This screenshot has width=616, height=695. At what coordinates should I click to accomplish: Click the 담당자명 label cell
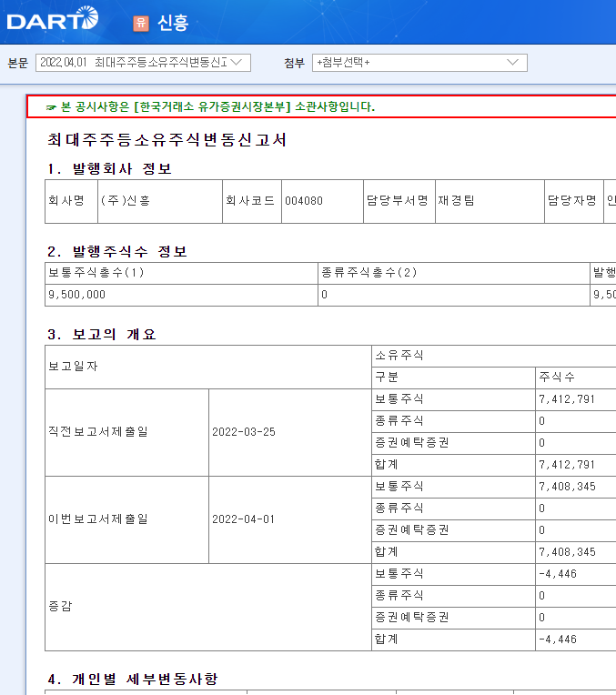pyautogui.click(x=574, y=201)
